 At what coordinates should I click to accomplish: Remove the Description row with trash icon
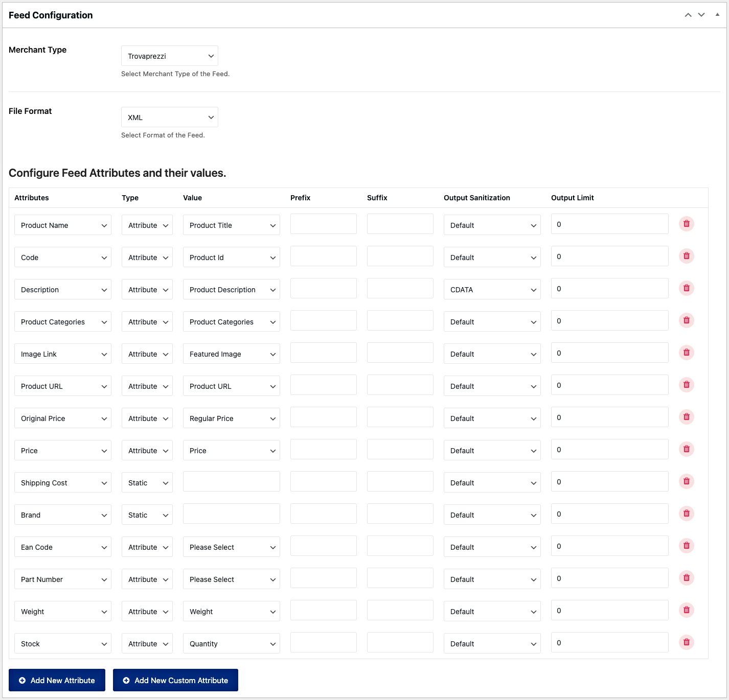(686, 288)
